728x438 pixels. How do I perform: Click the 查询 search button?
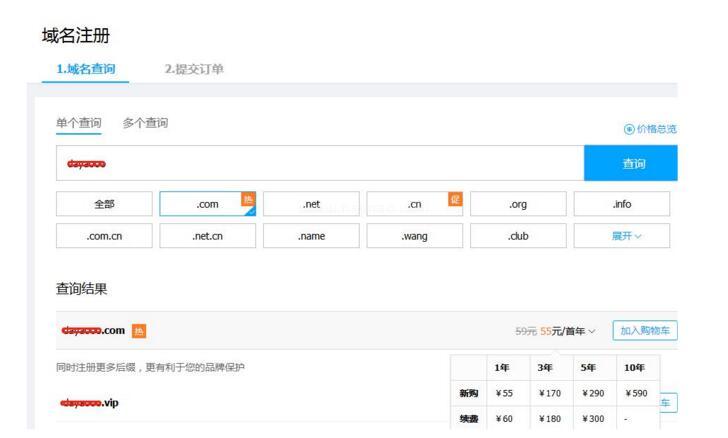pos(633,163)
